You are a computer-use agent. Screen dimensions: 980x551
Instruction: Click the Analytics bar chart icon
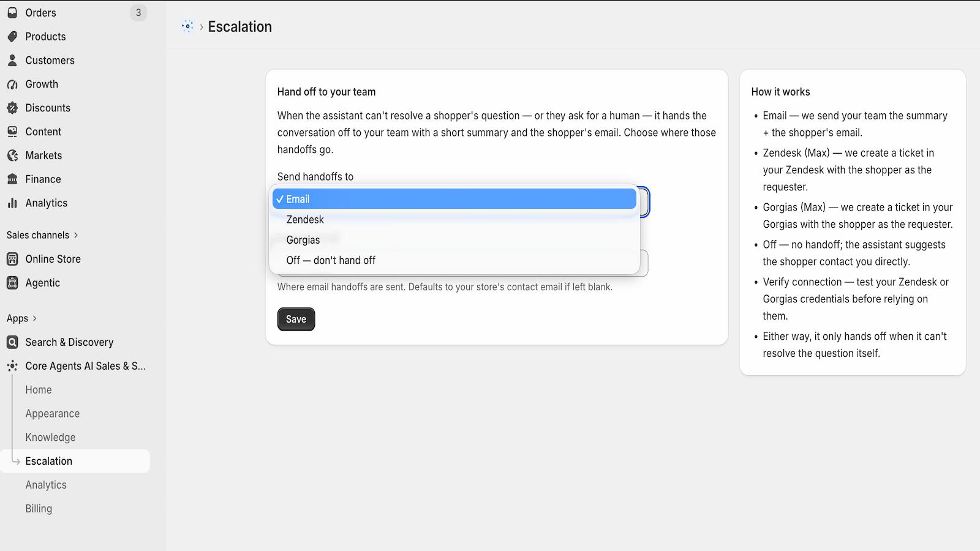click(x=12, y=203)
